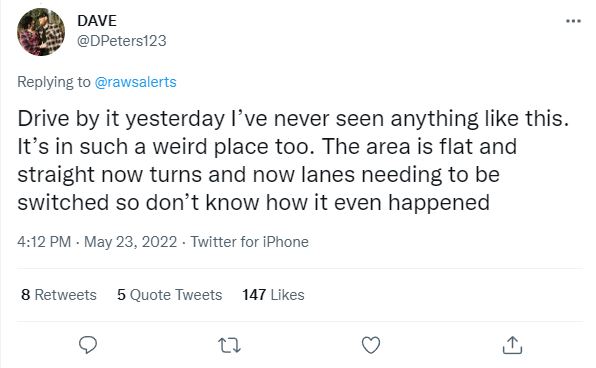Viewport: 596px width, 368px height.
Task: Click tweet line "It's in such a weird place"
Action: [x=267, y=146]
